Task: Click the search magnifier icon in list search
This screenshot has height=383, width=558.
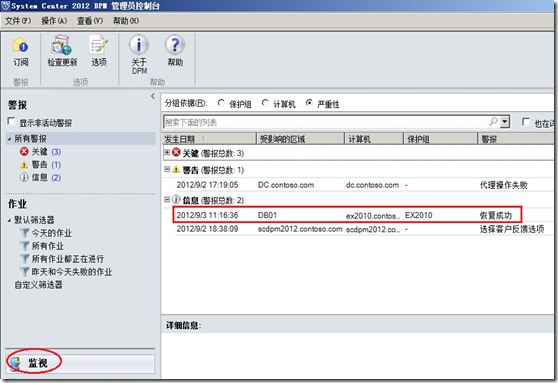Action: 493,122
